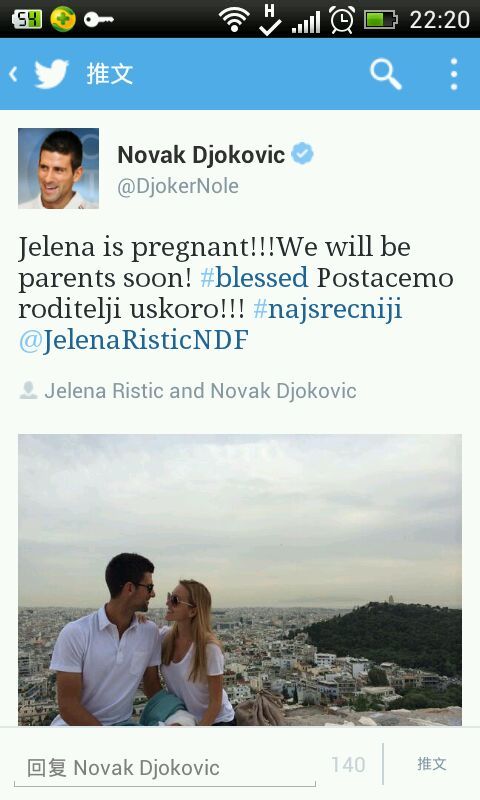Open the #blessed hashtag

(254, 278)
